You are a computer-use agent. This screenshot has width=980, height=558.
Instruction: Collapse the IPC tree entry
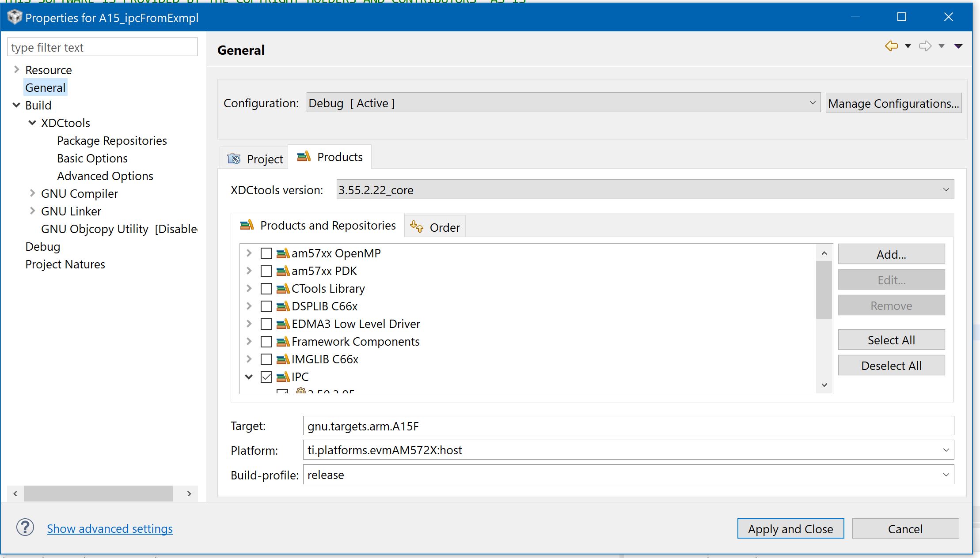249,377
